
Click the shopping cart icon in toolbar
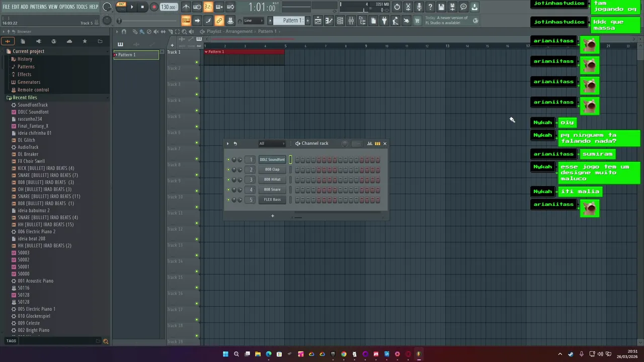[x=417, y=21]
